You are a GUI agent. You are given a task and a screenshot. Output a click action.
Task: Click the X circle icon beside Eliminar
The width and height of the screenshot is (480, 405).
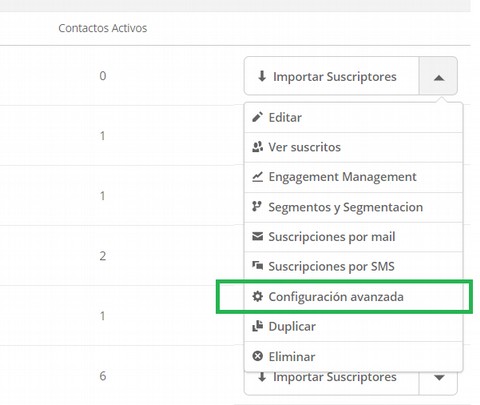click(257, 356)
